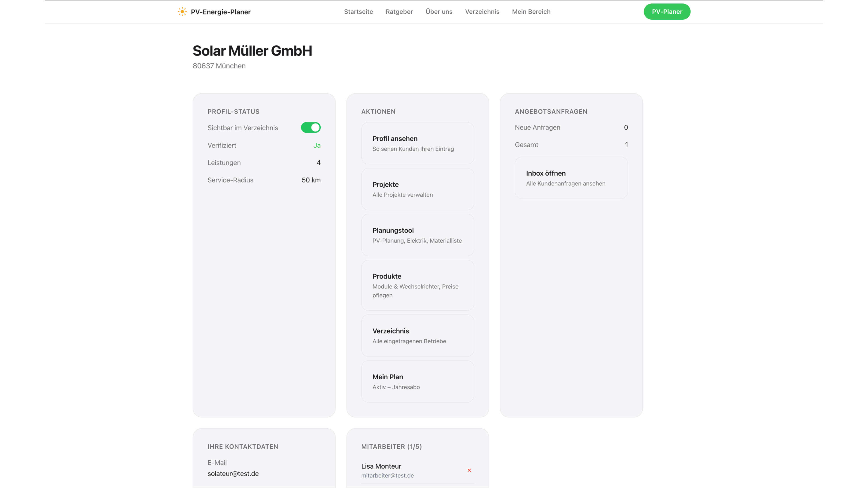Open Verzeichnis card listing all Betriebe
This screenshot has height=488, width=868.
tap(417, 336)
